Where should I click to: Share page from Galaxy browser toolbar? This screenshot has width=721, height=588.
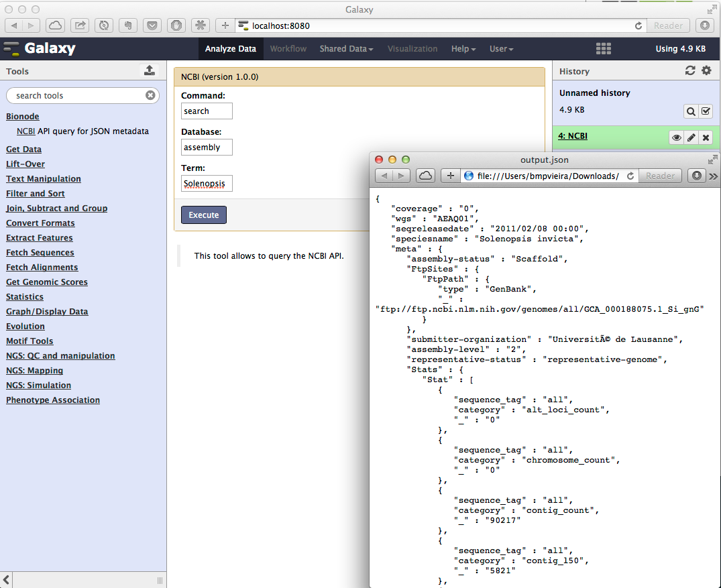[x=80, y=25]
